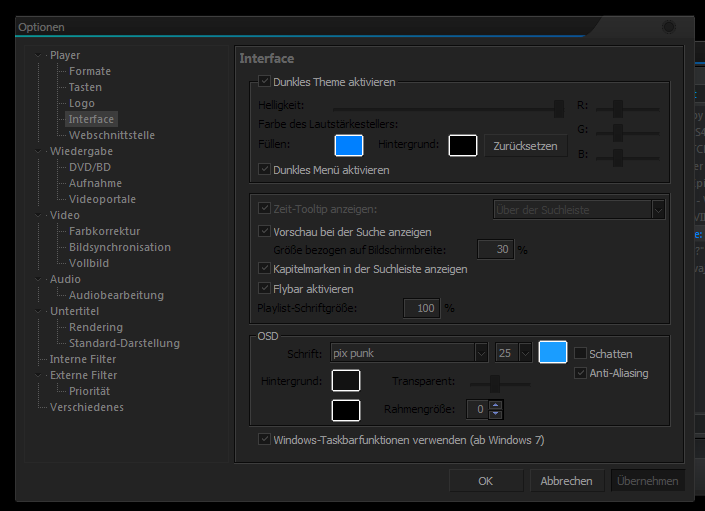The image size is (705, 511).
Task: Open the DVD/BD settings page
Action: click(x=90, y=167)
